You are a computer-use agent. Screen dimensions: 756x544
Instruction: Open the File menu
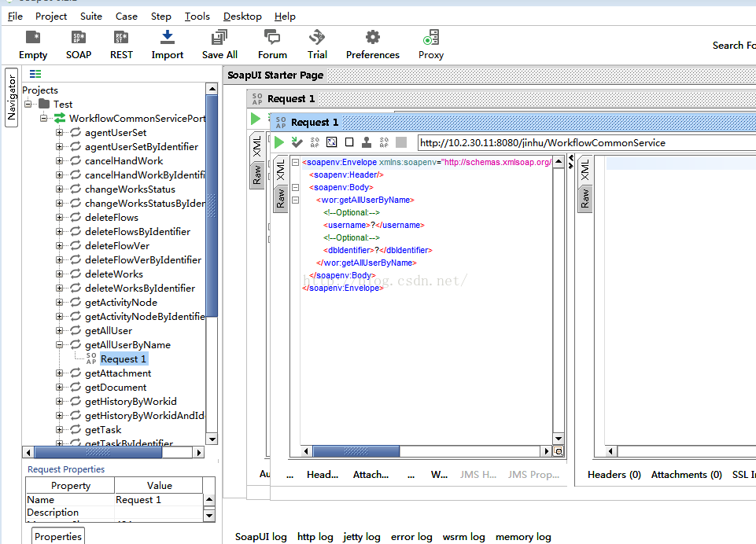point(15,16)
